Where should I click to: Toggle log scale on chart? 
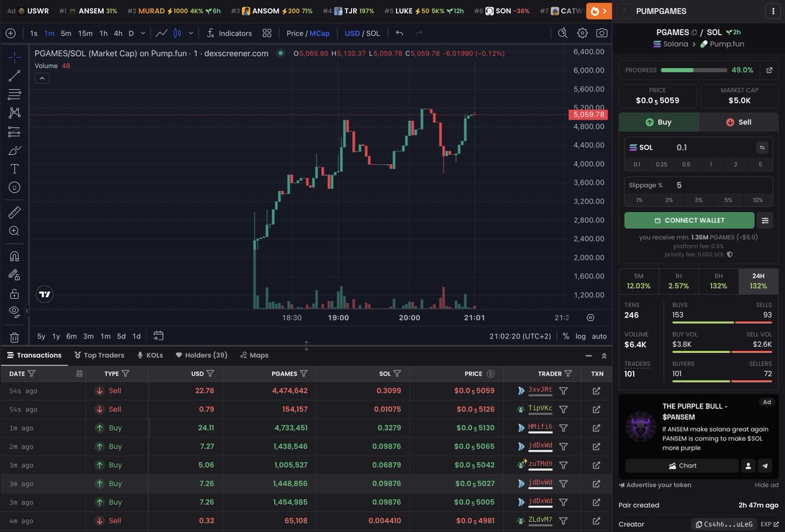pos(581,336)
